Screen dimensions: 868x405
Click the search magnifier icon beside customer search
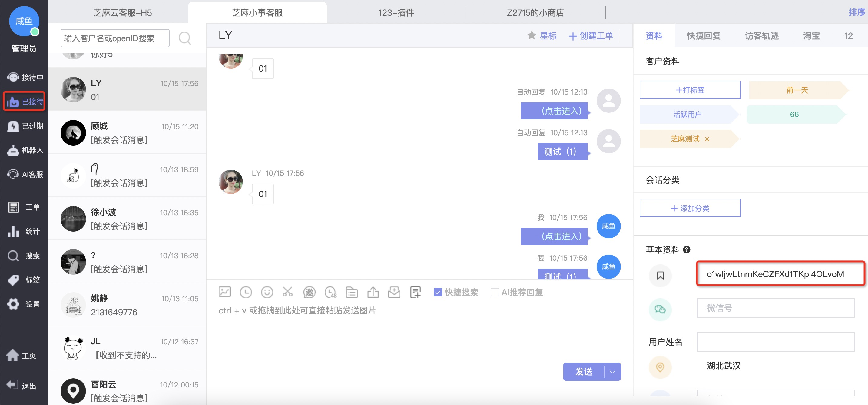coord(185,38)
